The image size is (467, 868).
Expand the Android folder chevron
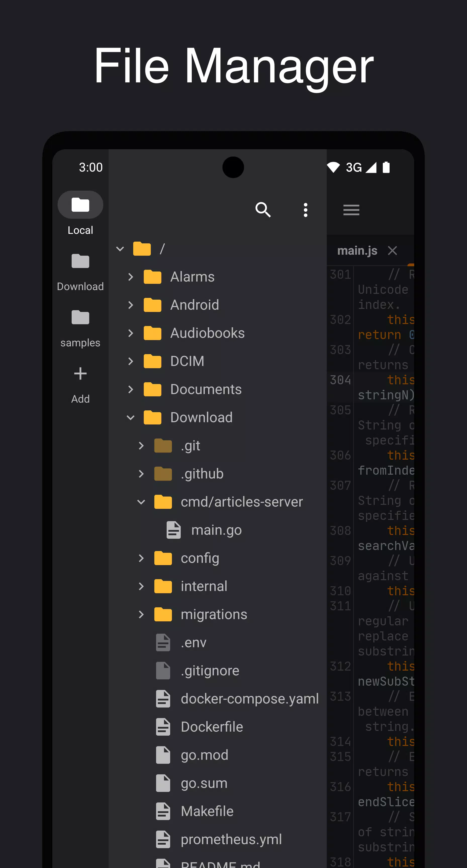pos(130,305)
